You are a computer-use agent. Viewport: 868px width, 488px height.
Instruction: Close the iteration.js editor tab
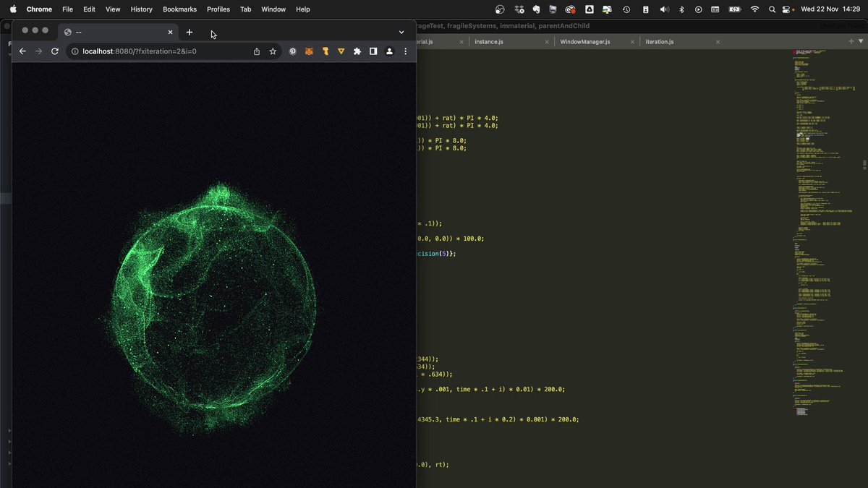[716, 42]
